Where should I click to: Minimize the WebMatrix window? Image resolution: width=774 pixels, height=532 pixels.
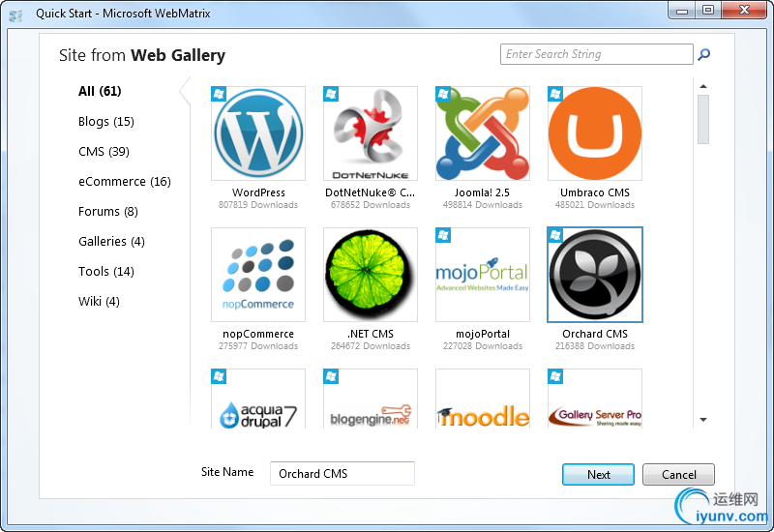682,11
